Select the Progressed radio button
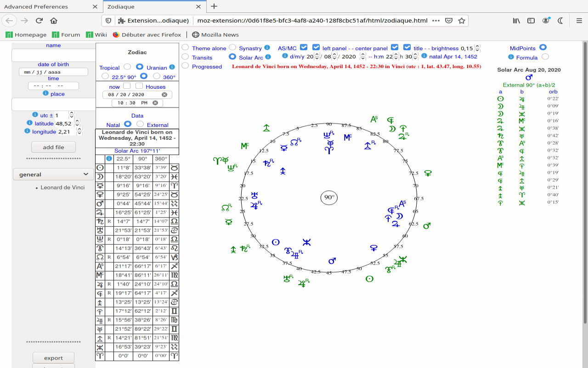This screenshot has width=588, height=368. click(x=185, y=65)
